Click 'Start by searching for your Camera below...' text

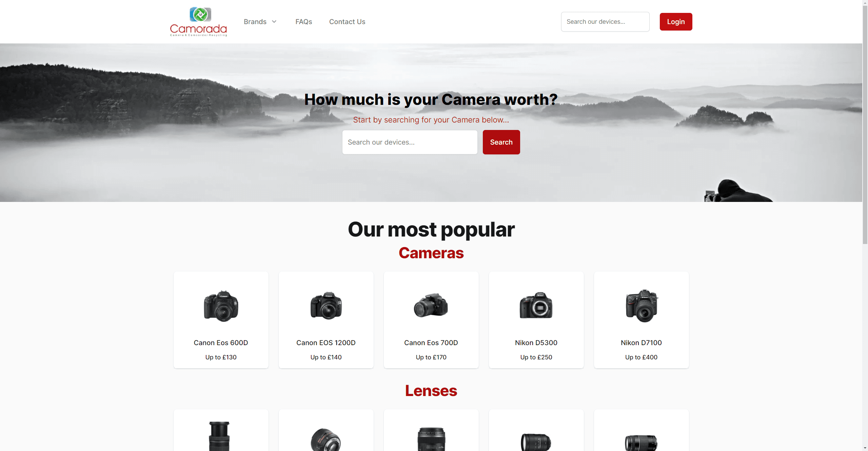point(431,120)
